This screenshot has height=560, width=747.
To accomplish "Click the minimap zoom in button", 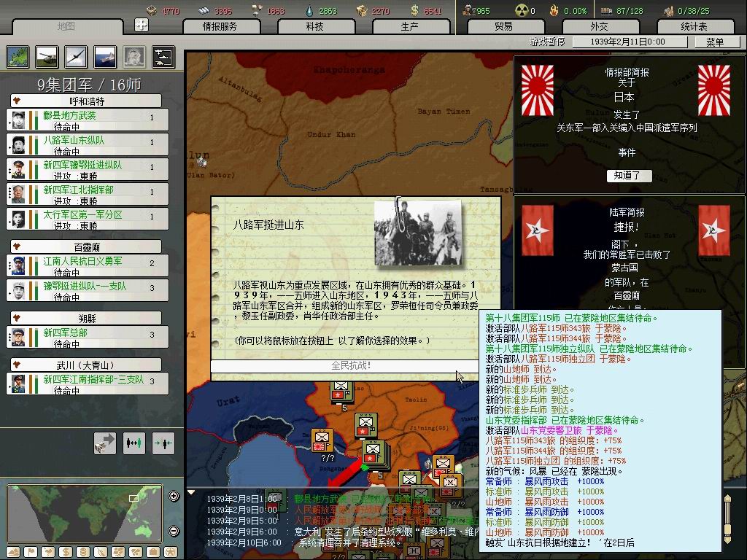I will point(174,497).
